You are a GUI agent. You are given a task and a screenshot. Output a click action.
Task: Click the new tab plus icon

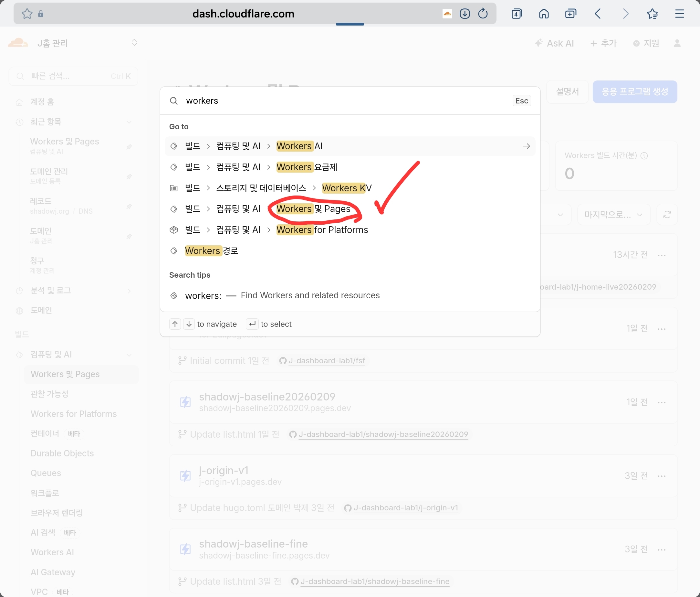(x=570, y=14)
